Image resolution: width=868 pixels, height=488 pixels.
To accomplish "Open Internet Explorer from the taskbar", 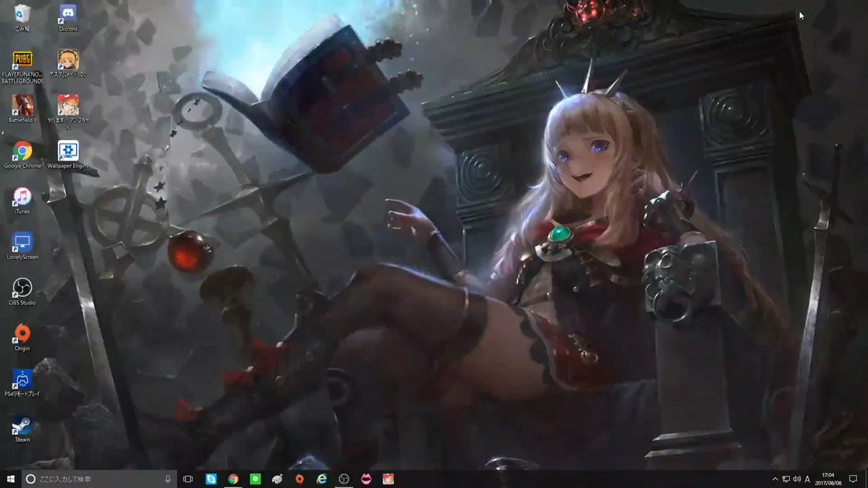I will pyautogui.click(x=322, y=479).
